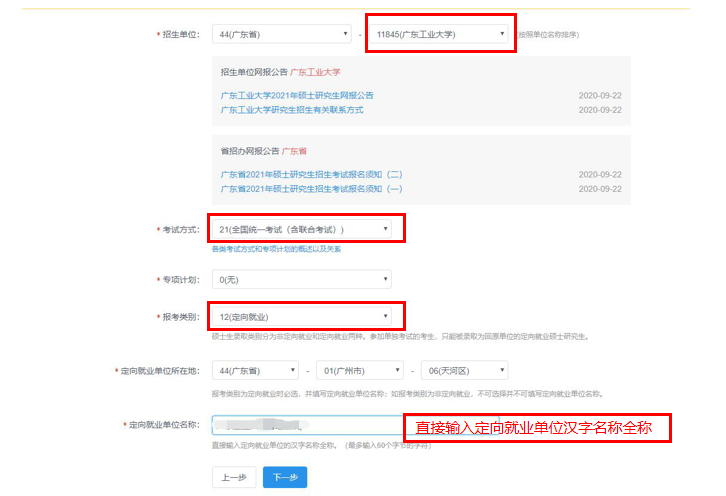Open the 各类考试方式和专项计划的概述以及关系 link
Screen dimensions: 726x496
(x=276, y=249)
